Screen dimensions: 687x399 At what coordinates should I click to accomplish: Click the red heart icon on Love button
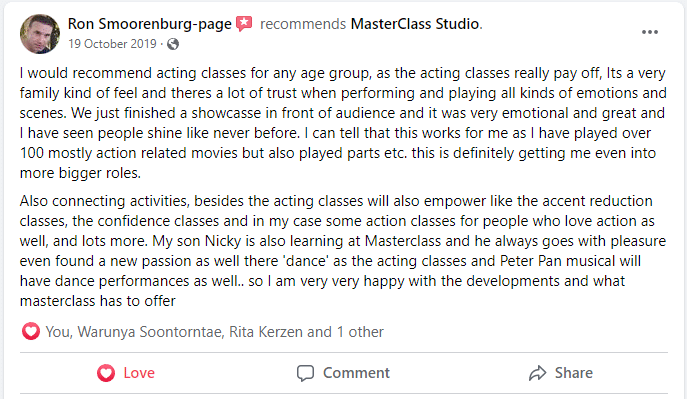(x=106, y=373)
